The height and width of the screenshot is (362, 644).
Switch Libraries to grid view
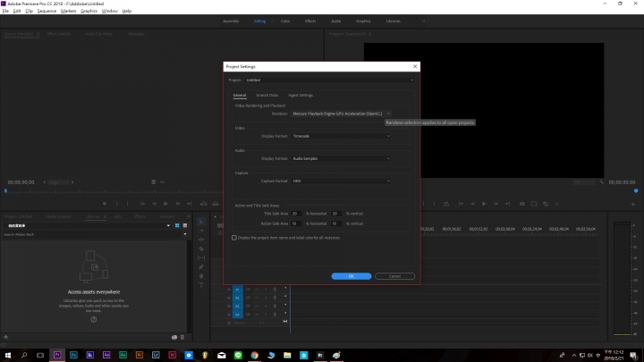(177, 225)
